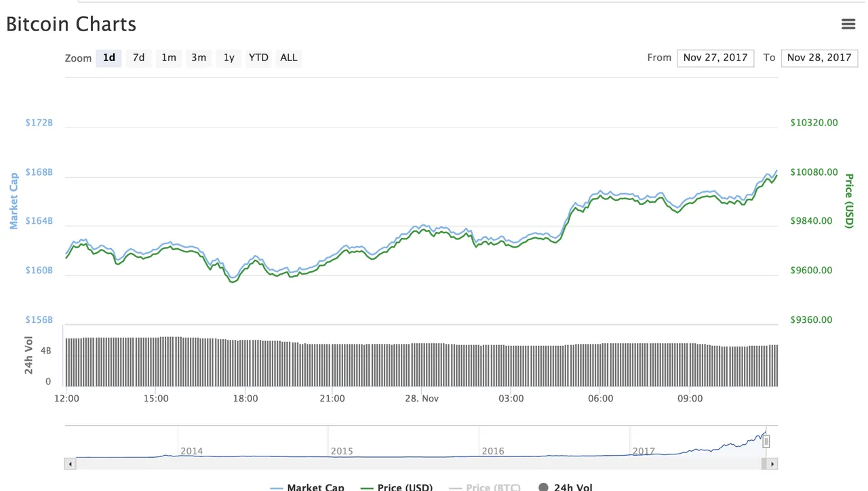Click the 4B volume axis label
This screenshot has width=868, height=491.
[45, 351]
